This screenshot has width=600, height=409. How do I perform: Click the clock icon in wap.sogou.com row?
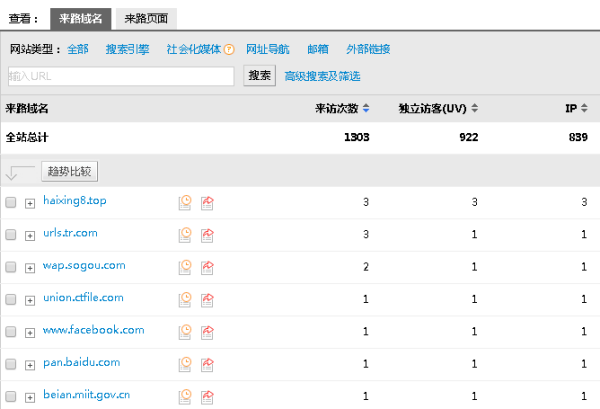185,267
